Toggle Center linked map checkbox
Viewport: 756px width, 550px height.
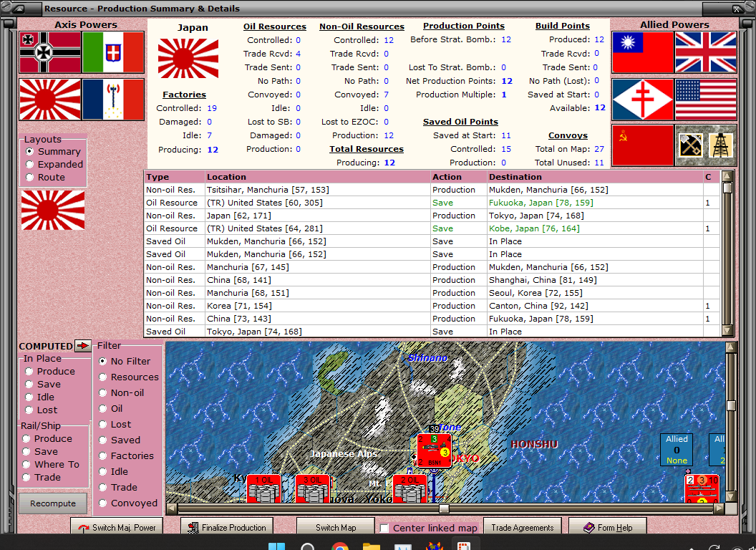(x=384, y=528)
